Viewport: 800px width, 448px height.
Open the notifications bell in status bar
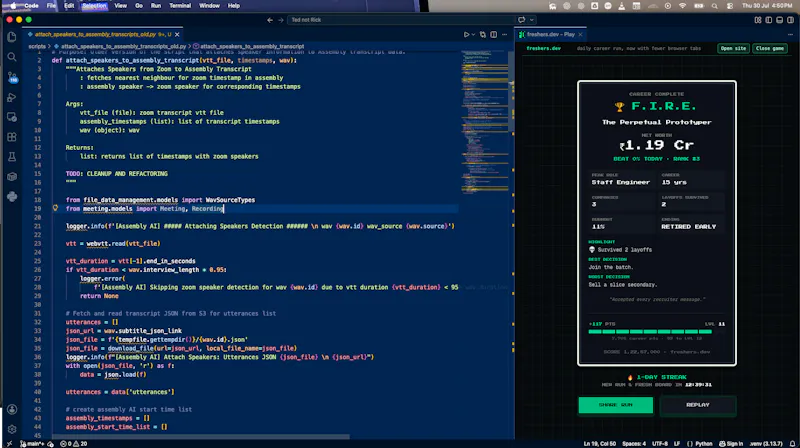pyautogui.click(x=792, y=443)
